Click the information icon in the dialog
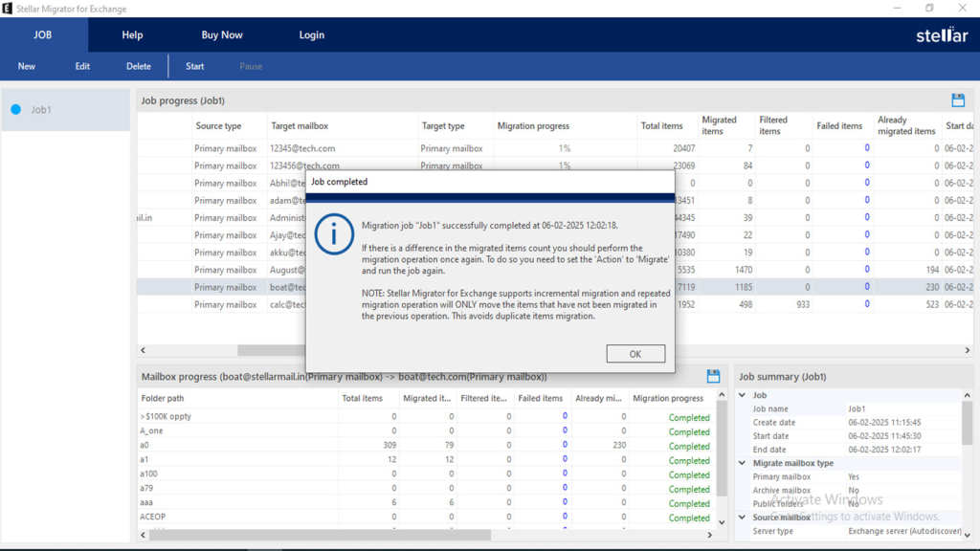Screen dimensions: 980x551 pyautogui.click(x=334, y=233)
